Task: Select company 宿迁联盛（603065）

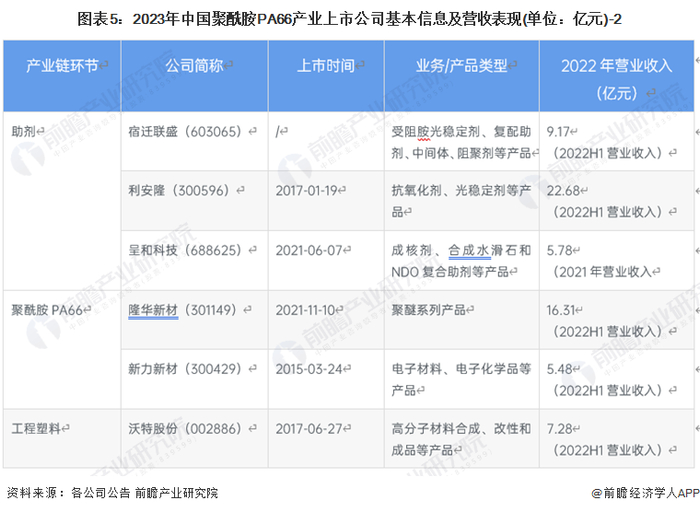Action: [188, 131]
